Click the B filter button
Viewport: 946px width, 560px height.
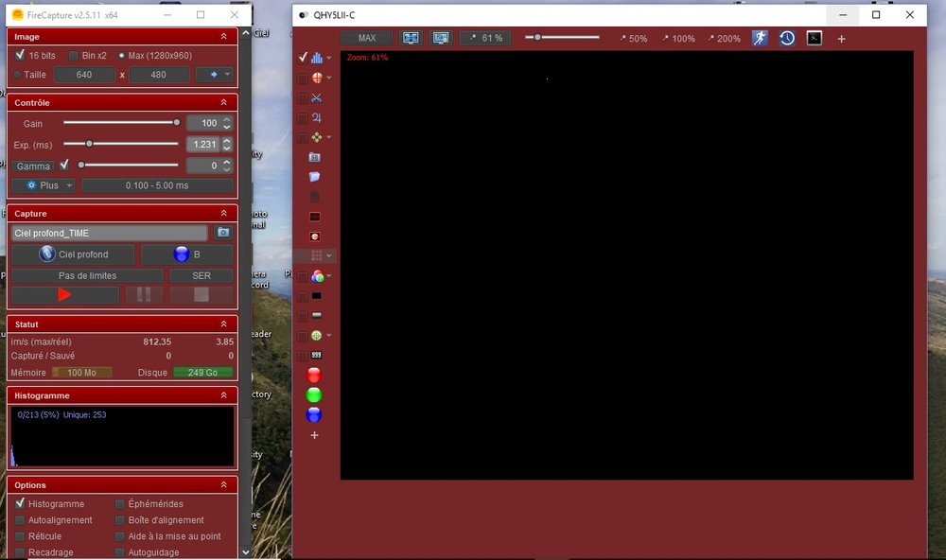tap(187, 254)
